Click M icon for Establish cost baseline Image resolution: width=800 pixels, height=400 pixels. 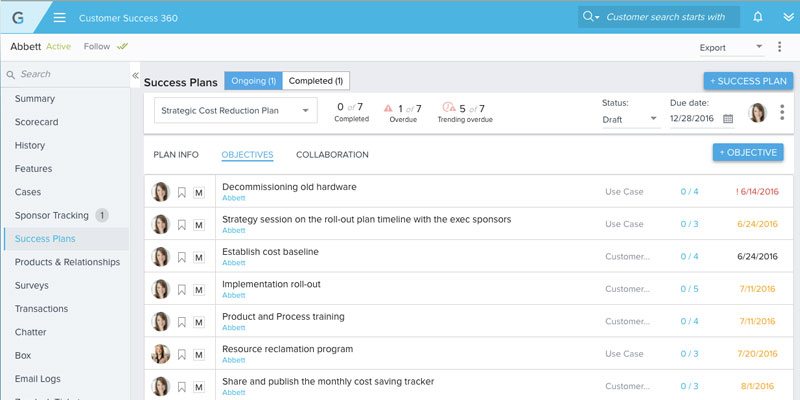(199, 257)
